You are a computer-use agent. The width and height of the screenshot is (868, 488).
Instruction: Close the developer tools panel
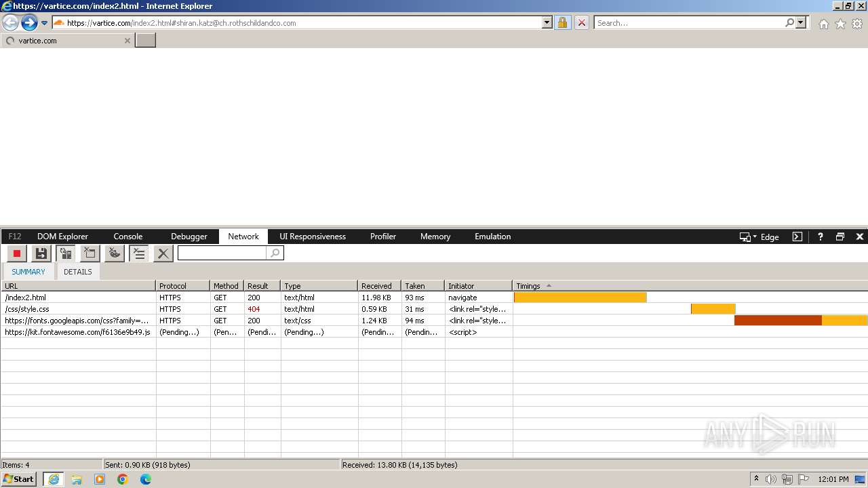860,237
